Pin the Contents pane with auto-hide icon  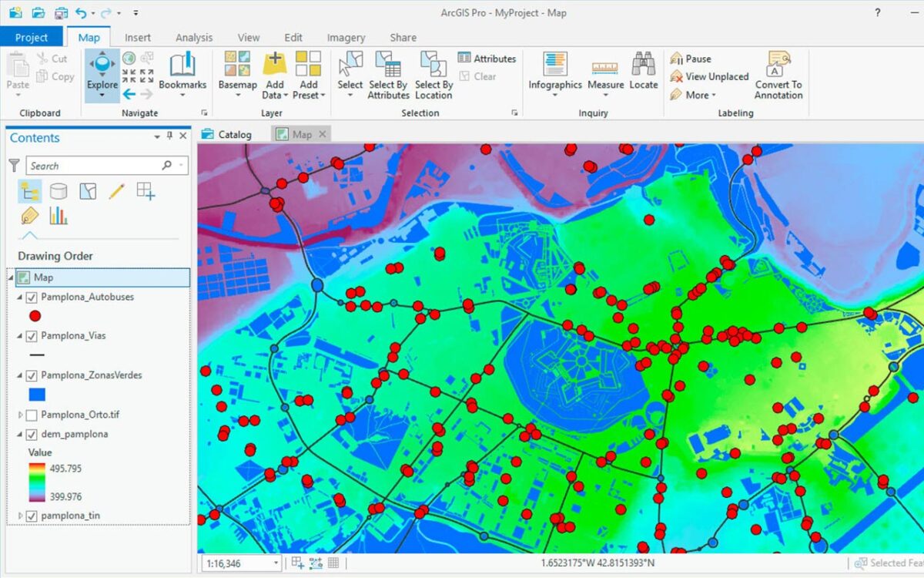[170, 136]
